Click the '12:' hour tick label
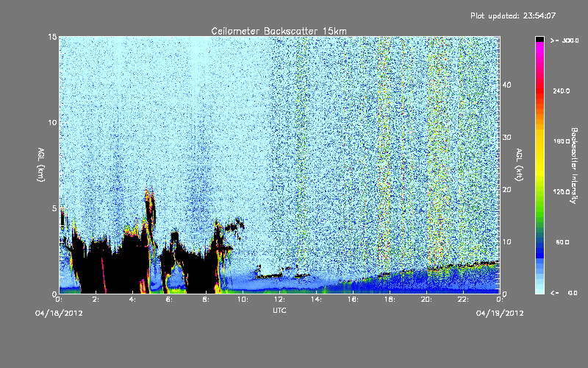 pos(279,300)
